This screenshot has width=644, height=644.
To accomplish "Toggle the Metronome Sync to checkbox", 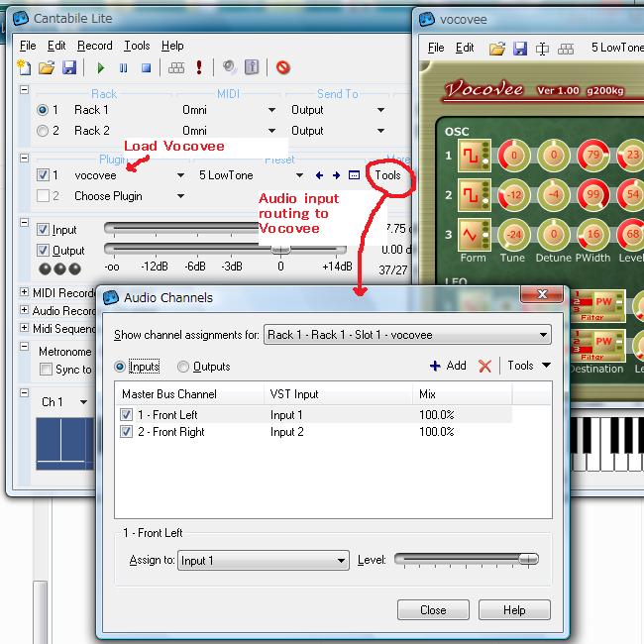I will (46, 369).
